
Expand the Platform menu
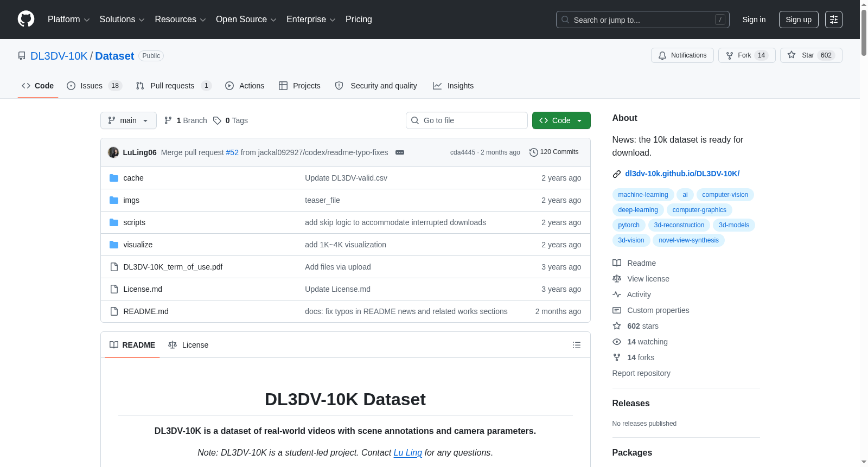pyautogui.click(x=69, y=20)
